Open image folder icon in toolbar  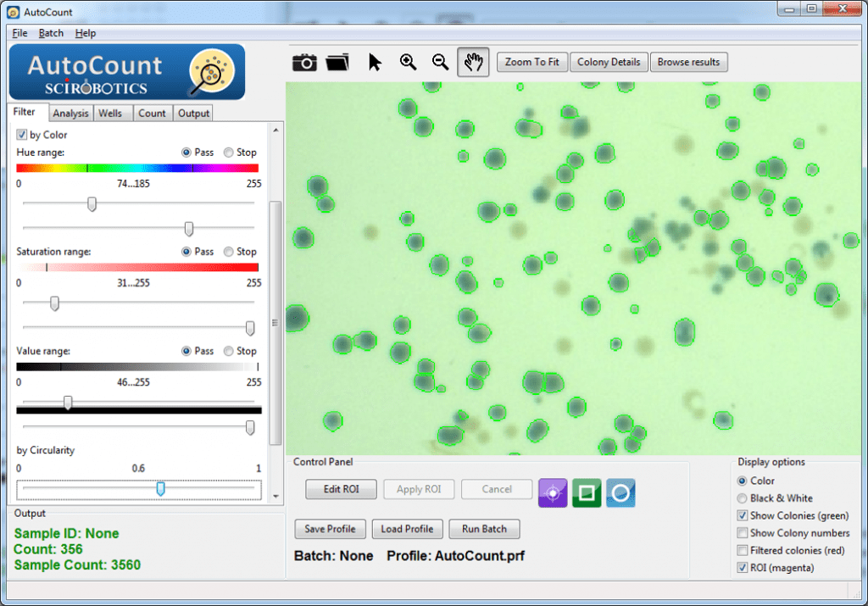337,63
